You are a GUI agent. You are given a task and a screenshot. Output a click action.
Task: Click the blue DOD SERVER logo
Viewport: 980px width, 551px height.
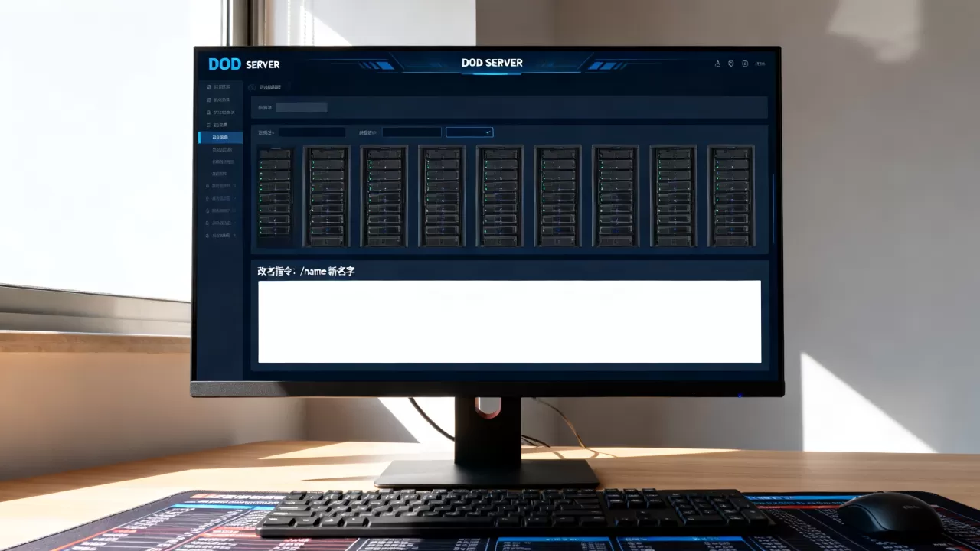(244, 64)
